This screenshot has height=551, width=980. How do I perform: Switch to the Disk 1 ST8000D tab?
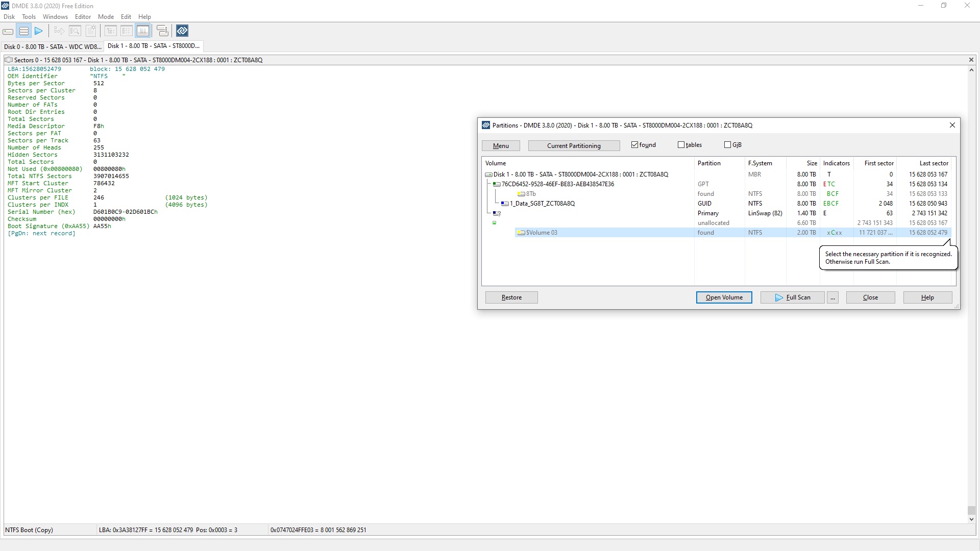[153, 46]
